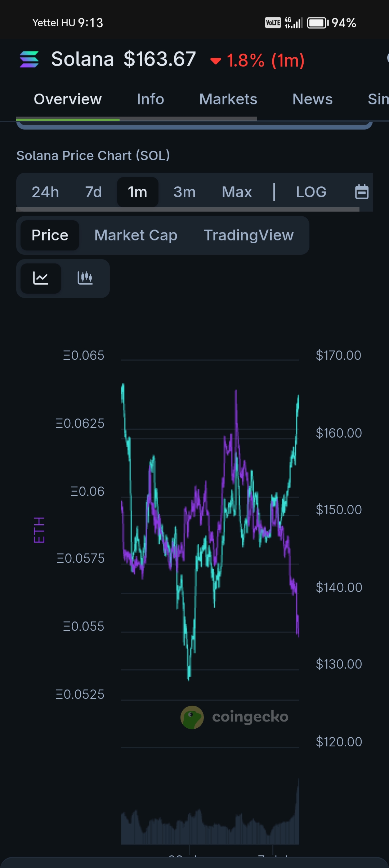
Task: Tap the 94% battery percentage text
Action: [344, 23]
